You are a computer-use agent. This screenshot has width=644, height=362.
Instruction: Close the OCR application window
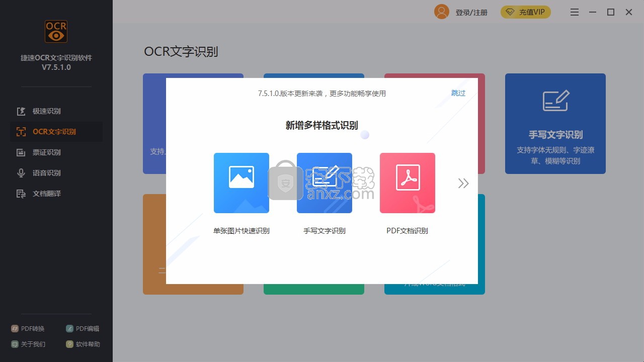[x=629, y=12]
